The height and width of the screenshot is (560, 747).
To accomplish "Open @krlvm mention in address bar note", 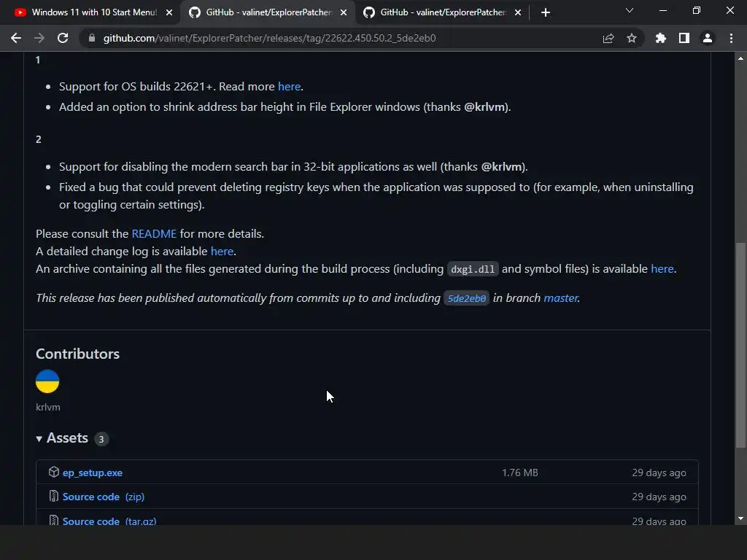I will pyautogui.click(x=484, y=107).
